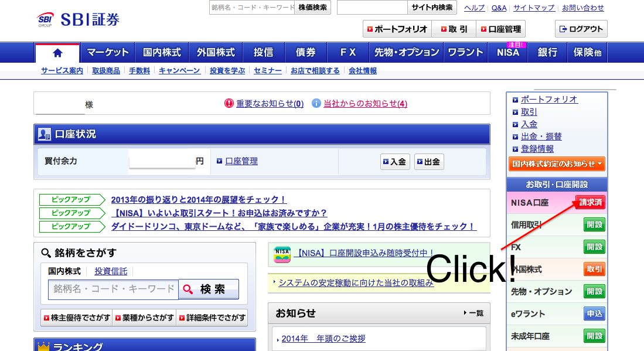This screenshot has width=644, height=351.
Task: Click the red 重要なお知らせ alert icon
Action: [x=229, y=104]
